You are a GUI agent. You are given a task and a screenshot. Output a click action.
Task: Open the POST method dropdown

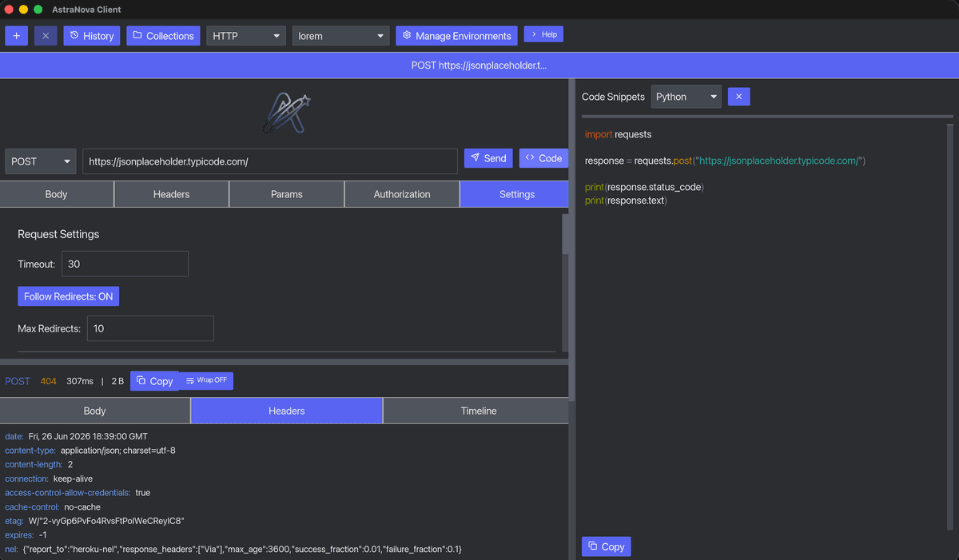tap(41, 161)
